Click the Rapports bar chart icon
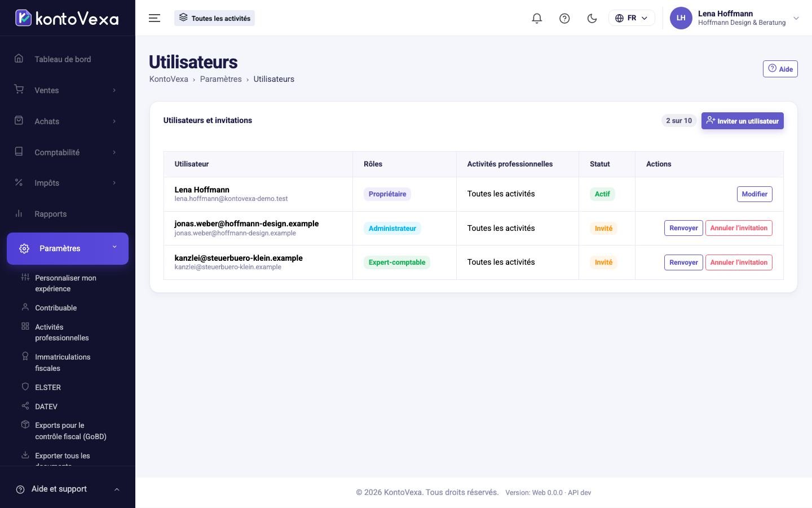This screenshot has height=508, width=812. pos(19,213)
